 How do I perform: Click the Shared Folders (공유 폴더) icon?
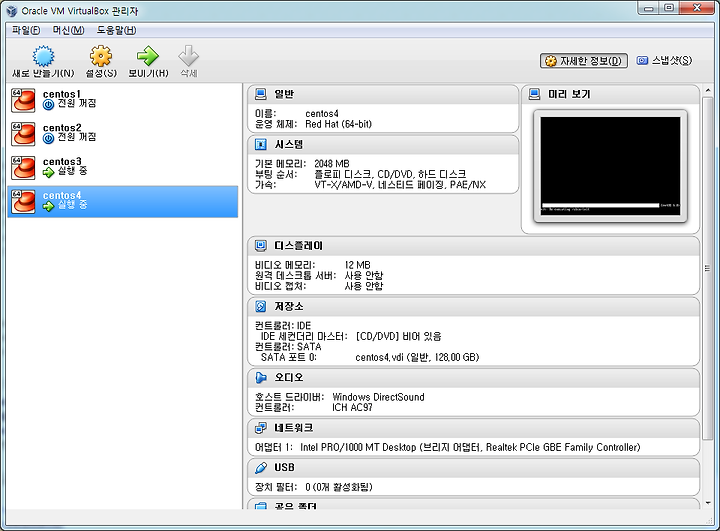coord(261,505)
